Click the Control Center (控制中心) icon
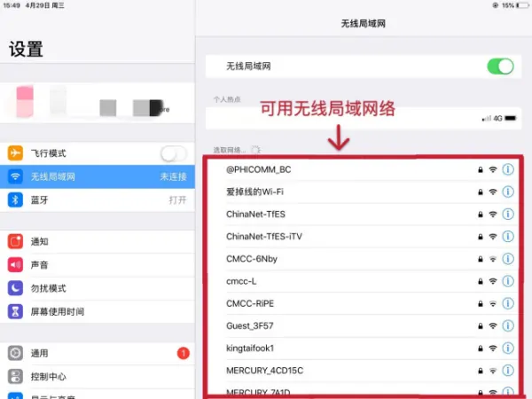This screenshot has width=532, height=399. pyautogui.click(x=15, y=377)
